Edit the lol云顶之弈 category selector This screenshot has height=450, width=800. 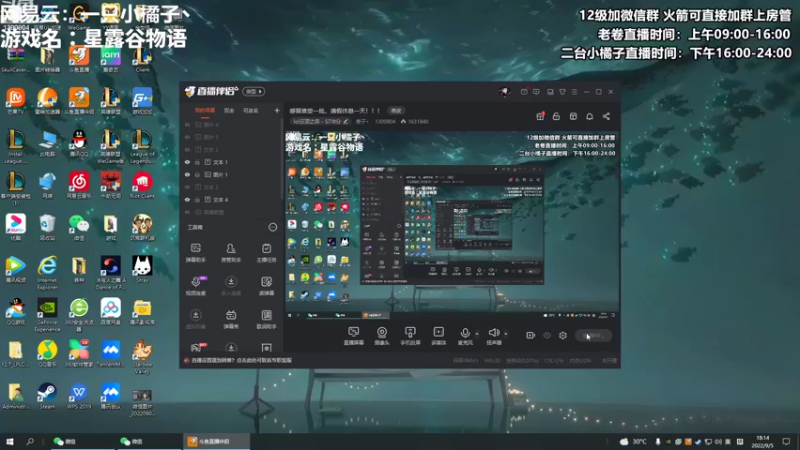click(x=320, y=121)
